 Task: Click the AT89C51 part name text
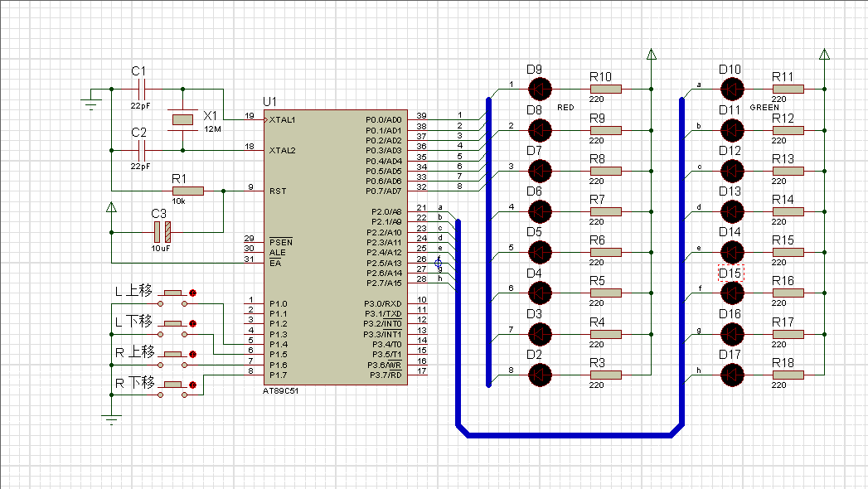pos(281,390)
